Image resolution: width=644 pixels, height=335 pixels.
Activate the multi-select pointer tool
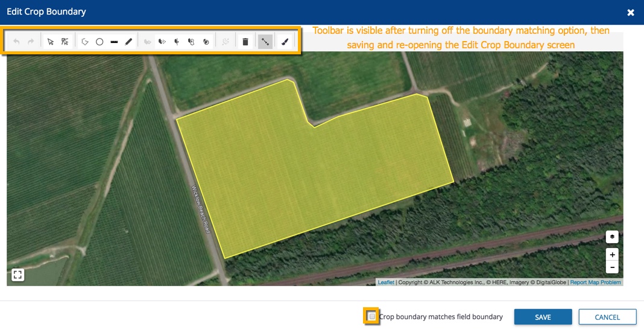click(x=65, y=42)
